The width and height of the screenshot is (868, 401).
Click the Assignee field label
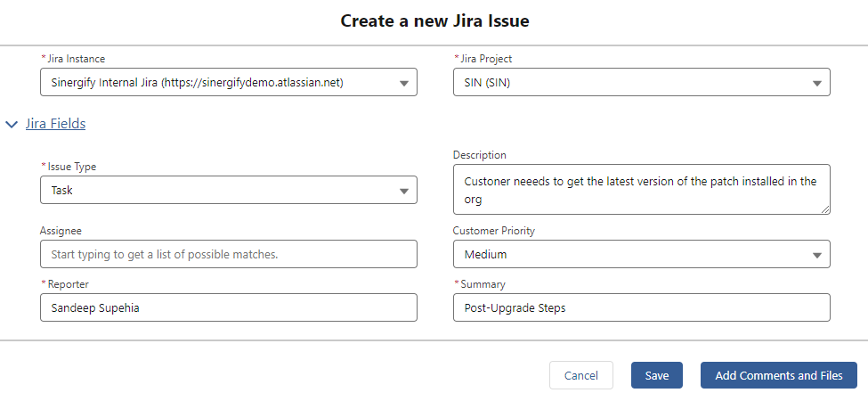click(x=61, y=231)
